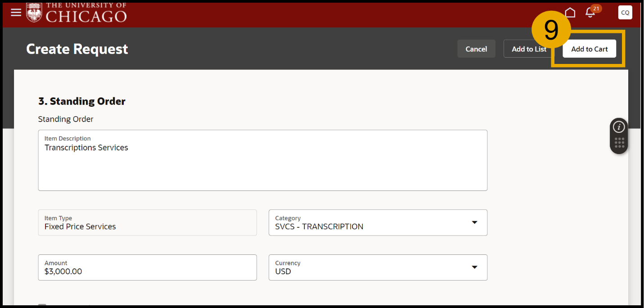Click the dotted grid handle on side widget
The image size is (644, 308).
click(619, 143)
